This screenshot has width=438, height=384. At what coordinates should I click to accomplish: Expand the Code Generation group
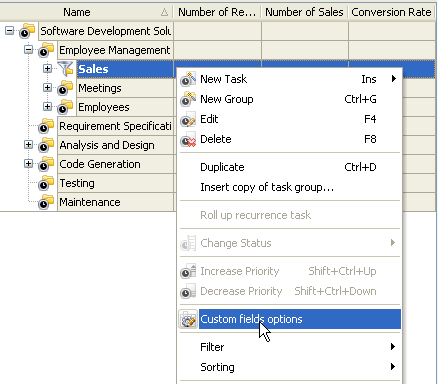click(x=29, y=164)
